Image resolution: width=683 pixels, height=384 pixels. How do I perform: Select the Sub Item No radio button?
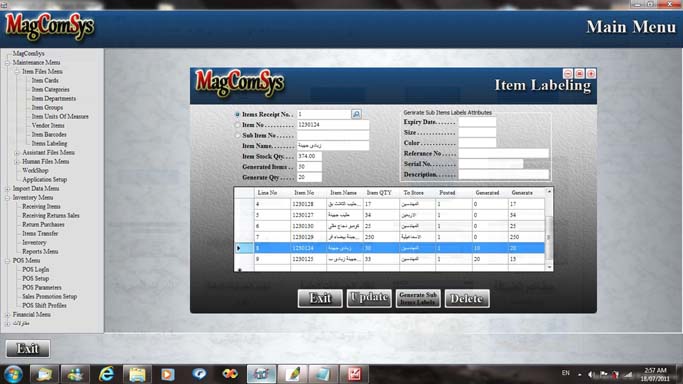pyautogui.click(x=237, y=135)
